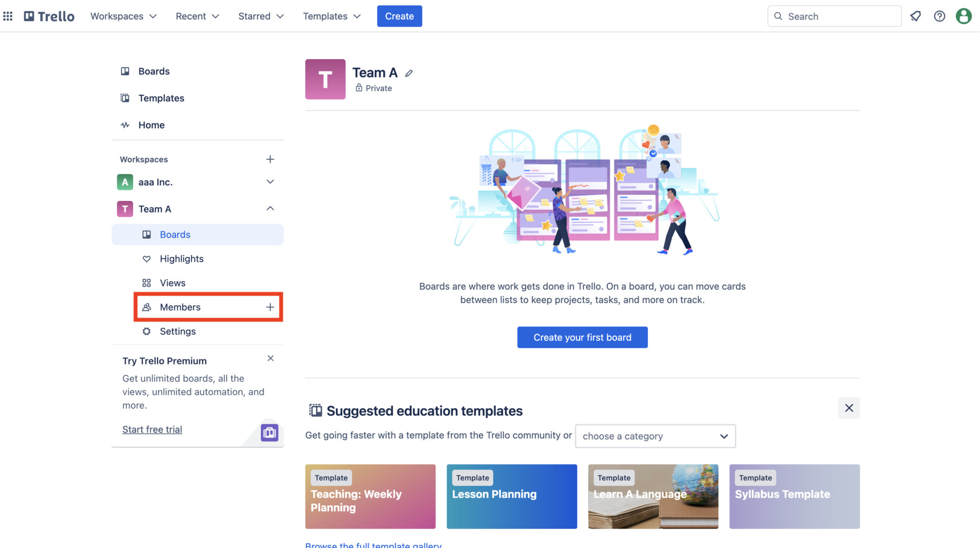The width and height of the screenshot is (980, 548).
Task: Collapse the Team A workspace
Action: [x=270, y=209]
